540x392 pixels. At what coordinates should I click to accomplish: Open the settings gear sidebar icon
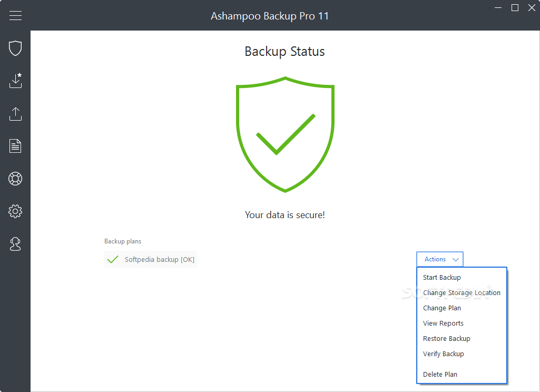[x=15, y=211]
